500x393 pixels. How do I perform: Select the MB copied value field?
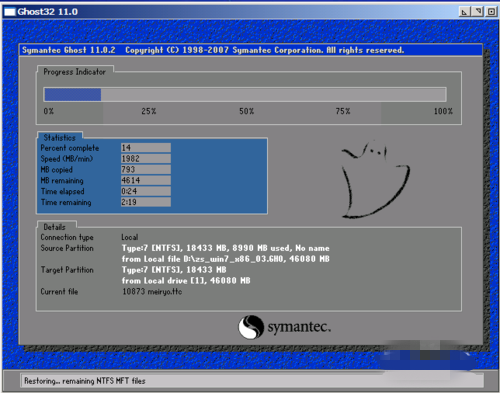(146, 169)
